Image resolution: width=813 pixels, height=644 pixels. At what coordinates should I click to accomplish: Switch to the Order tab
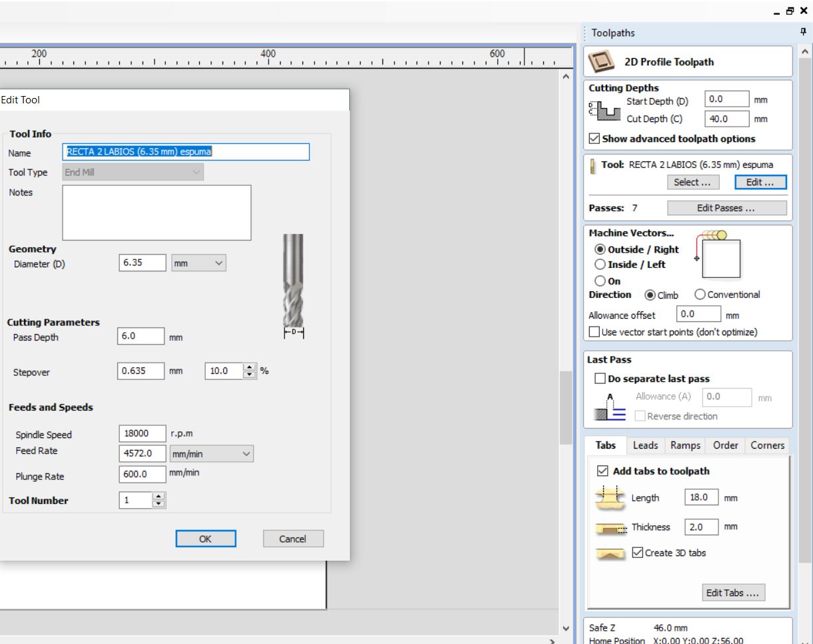(725, 445)
